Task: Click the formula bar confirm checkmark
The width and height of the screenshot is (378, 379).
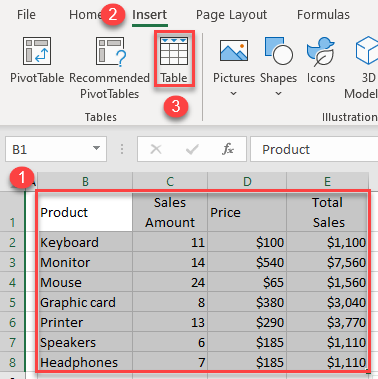Action: click(x=192, y=149)
